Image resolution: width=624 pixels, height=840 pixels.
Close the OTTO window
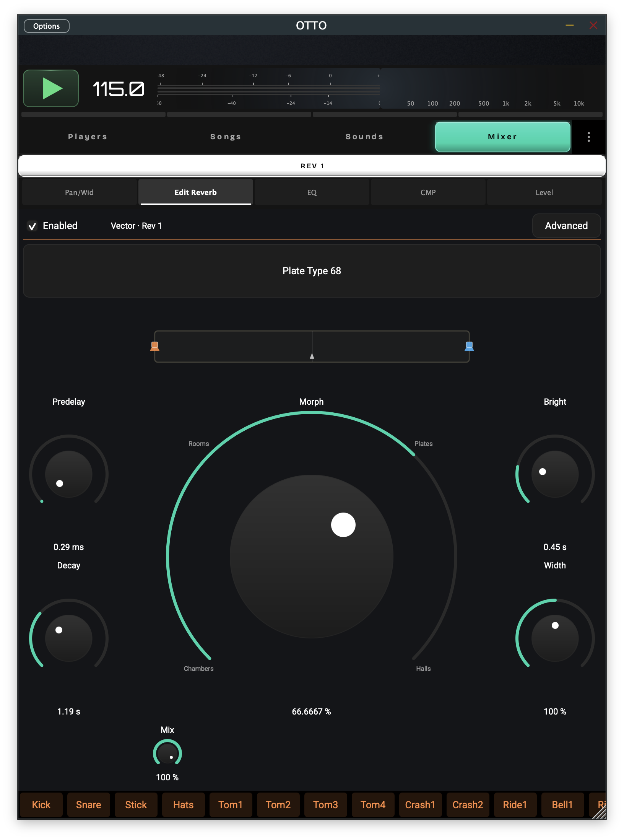[x=593, y=26]
